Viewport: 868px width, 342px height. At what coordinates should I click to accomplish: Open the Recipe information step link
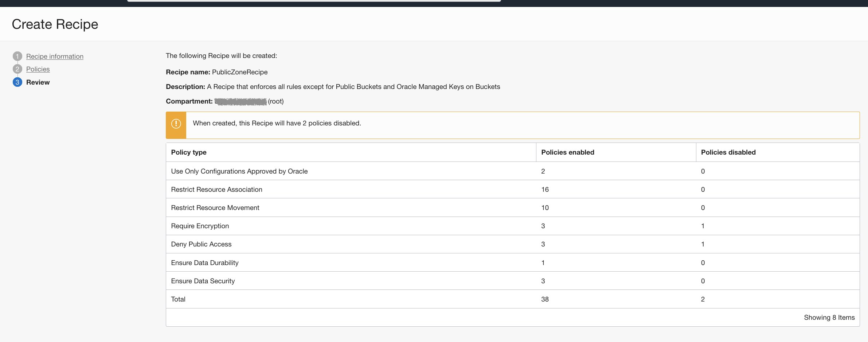point(55,56)
